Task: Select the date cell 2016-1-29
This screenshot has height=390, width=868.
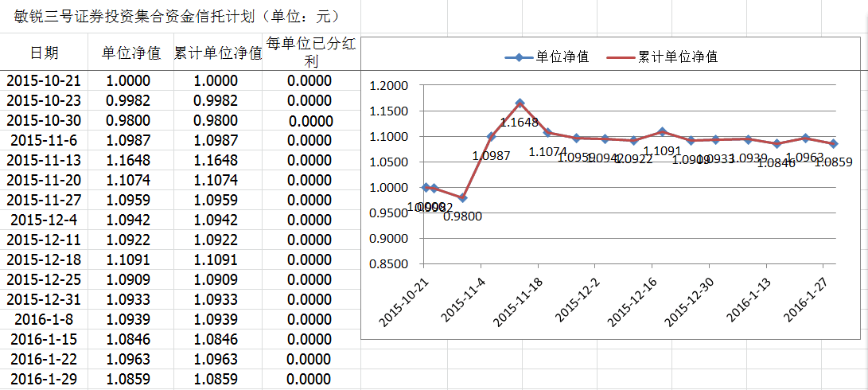Action: [x=44, y=380]
